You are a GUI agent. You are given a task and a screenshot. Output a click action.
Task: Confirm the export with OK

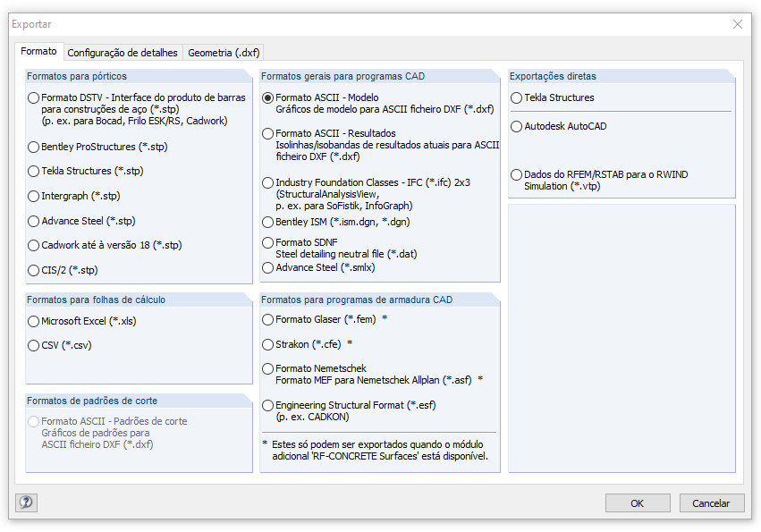(638, 502)
